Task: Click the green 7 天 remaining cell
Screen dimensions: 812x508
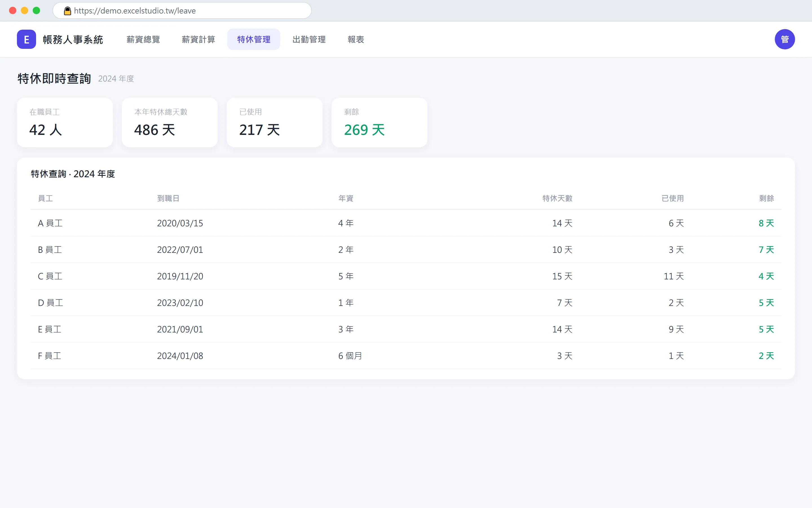Action: click(766, 250)
